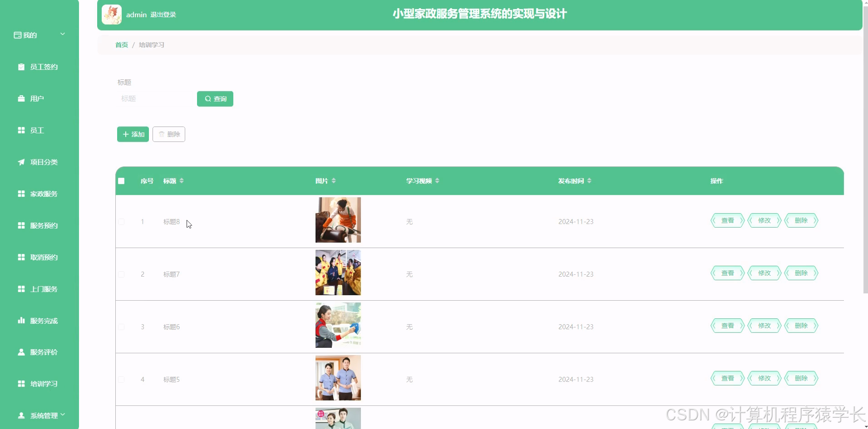Click the 家政服务 grid icon

coord(21,194)
